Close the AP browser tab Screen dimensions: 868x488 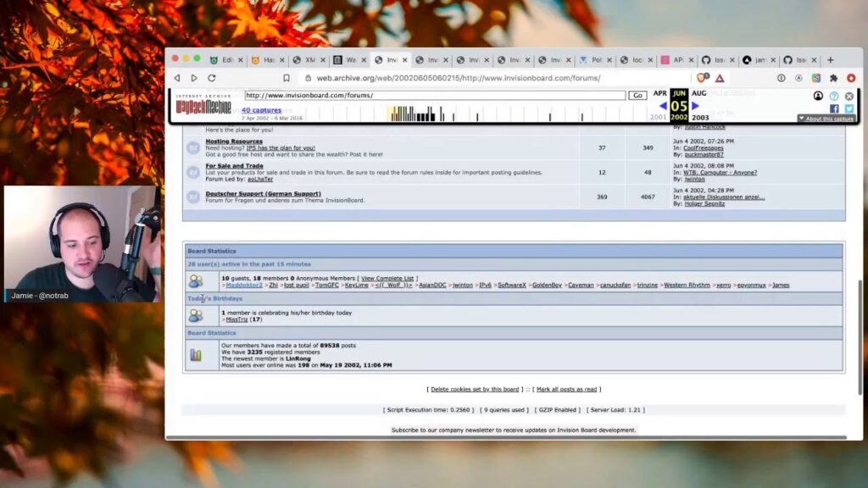[691, 60]
